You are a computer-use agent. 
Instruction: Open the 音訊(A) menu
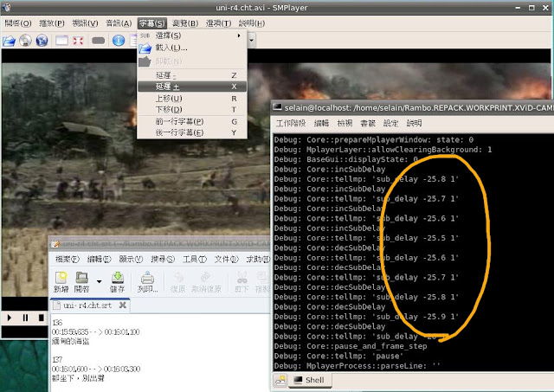coord(119,23)
